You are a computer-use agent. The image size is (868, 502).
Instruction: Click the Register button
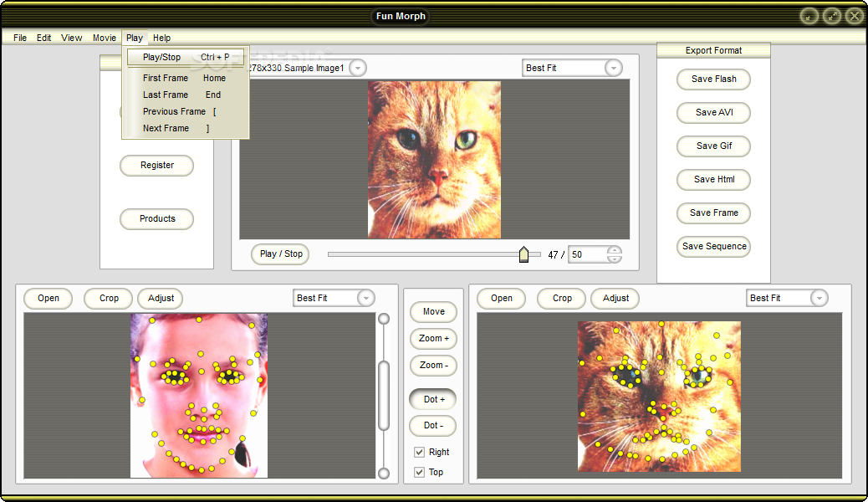click(x=156, y=165)
